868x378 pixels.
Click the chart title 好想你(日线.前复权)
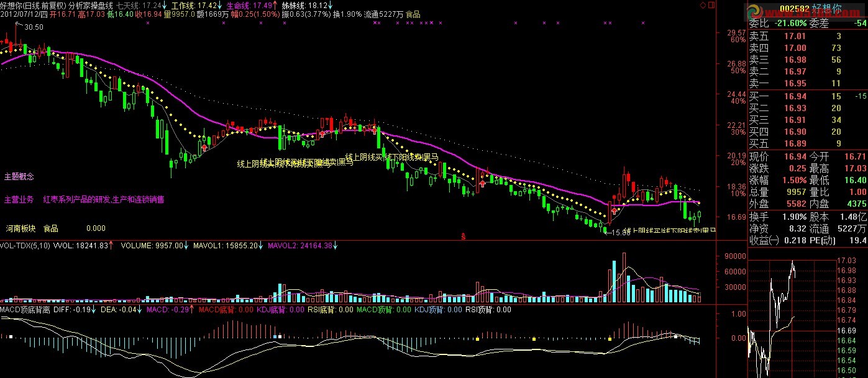point(33,5)
